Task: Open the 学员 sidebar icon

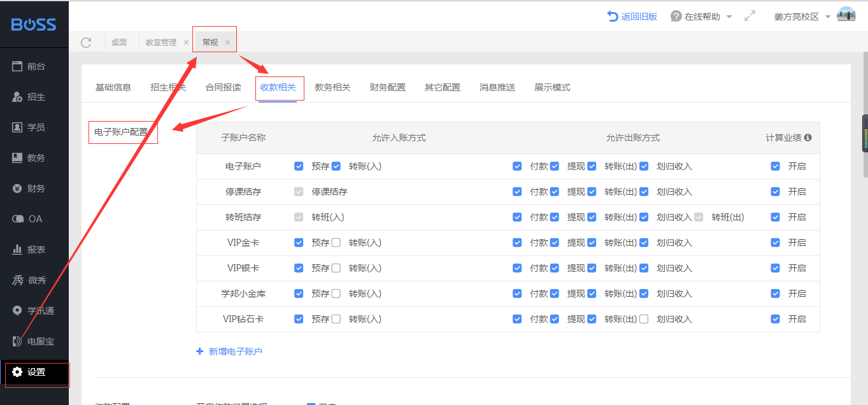Action: [x=17, y=127]
